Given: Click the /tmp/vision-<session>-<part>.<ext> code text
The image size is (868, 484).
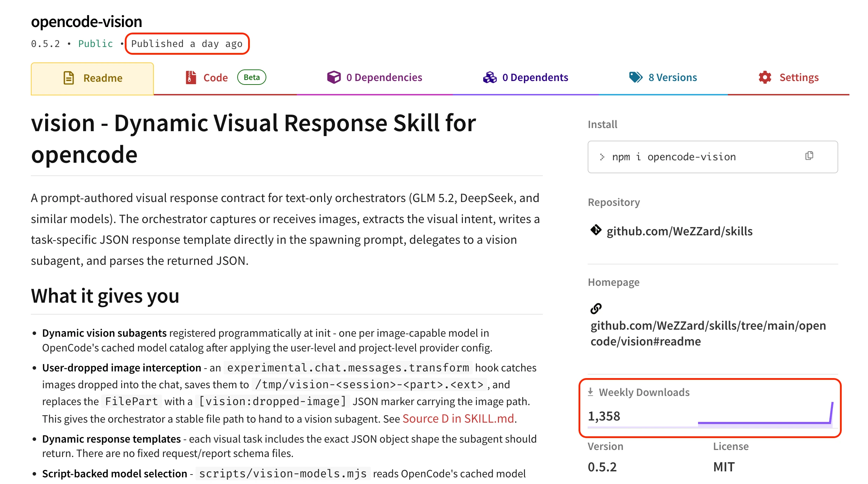Looking at the screenshot, I should pyautogui.click(x=369, y=384).
